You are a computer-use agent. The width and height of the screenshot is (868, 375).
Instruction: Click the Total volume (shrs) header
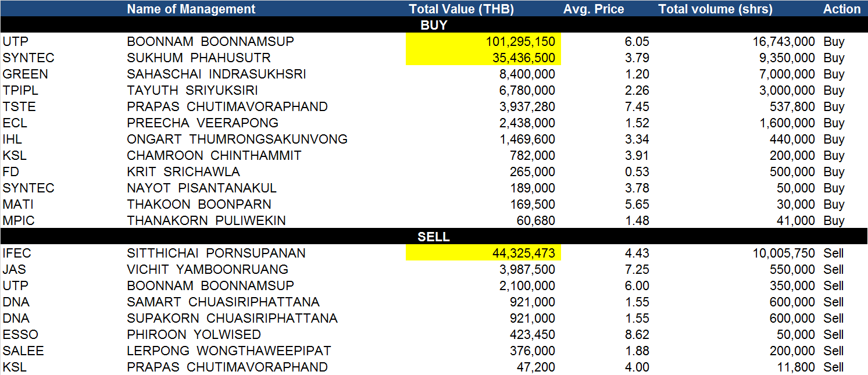click(716, 9)
